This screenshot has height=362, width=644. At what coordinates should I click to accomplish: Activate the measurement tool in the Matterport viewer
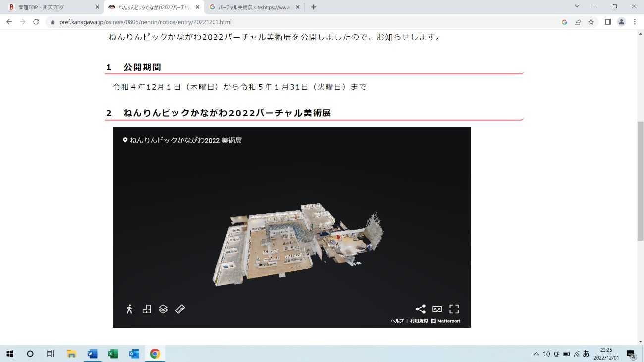pos(180,309)
